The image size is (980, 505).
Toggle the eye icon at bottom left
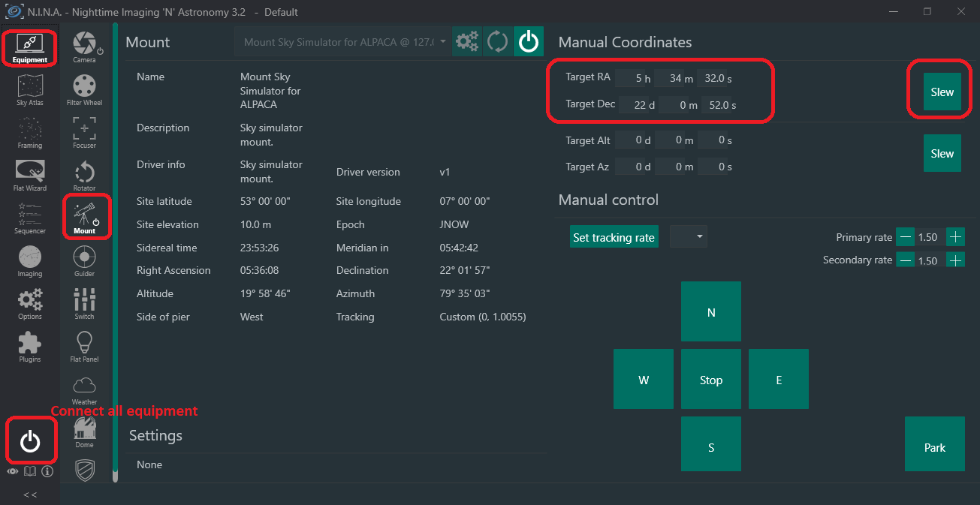click(13, 471)
